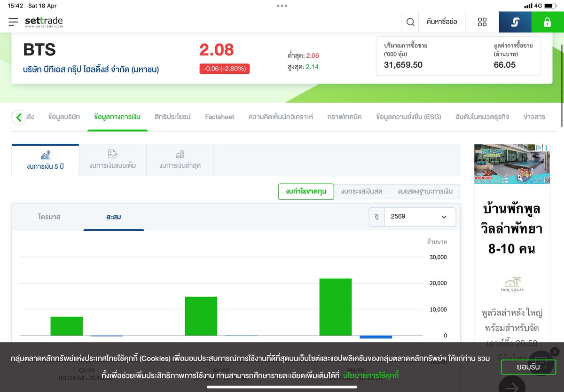The image size is (564, 392).
Task: Click the green lock login icon
Action: pos(547,22)
